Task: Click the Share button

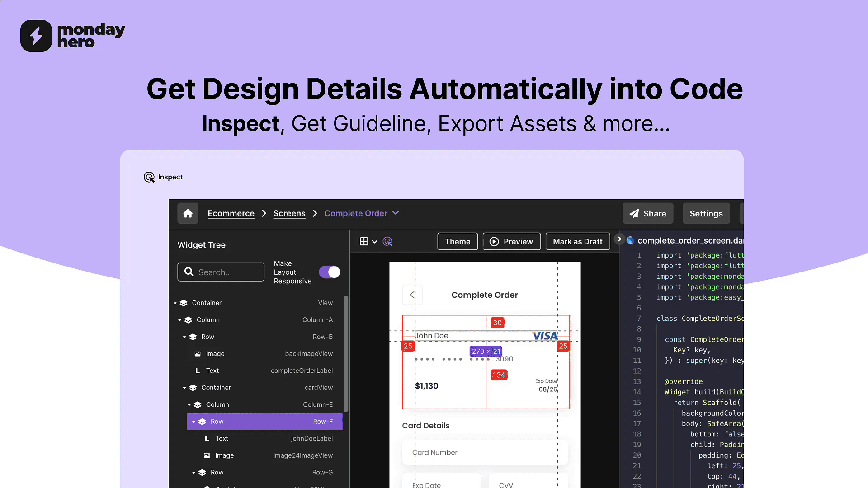Action: click(647, 213)
